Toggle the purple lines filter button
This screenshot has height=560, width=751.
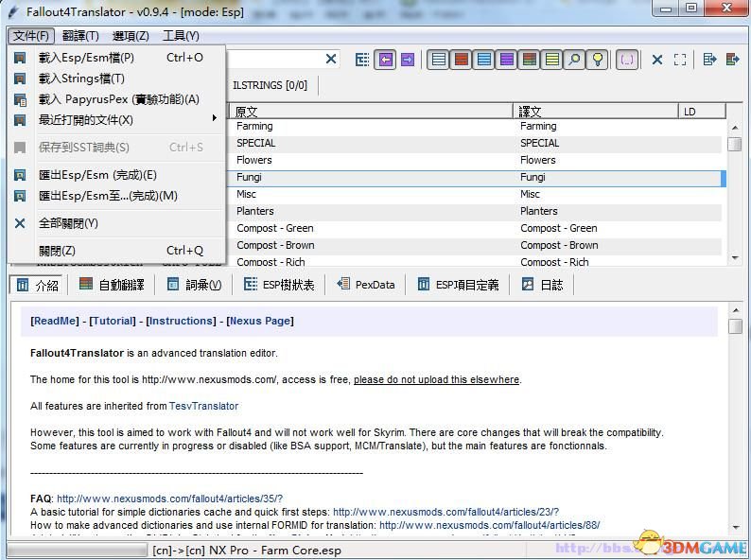507,60
